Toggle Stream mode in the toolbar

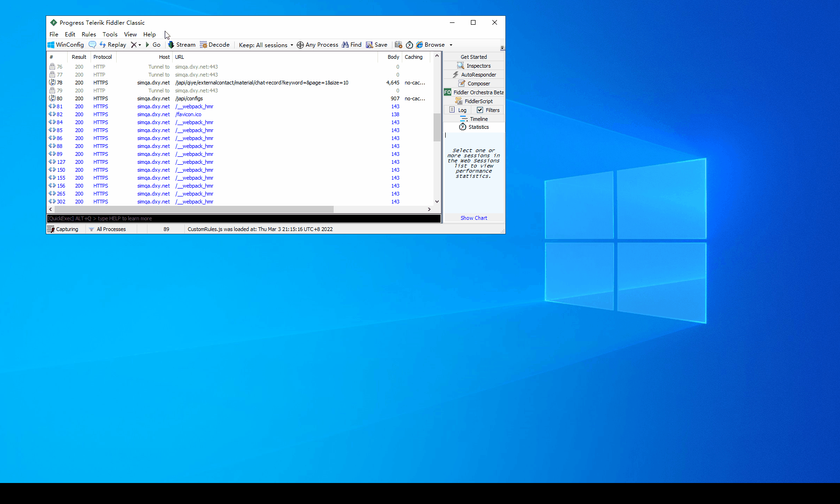[182, 45]
